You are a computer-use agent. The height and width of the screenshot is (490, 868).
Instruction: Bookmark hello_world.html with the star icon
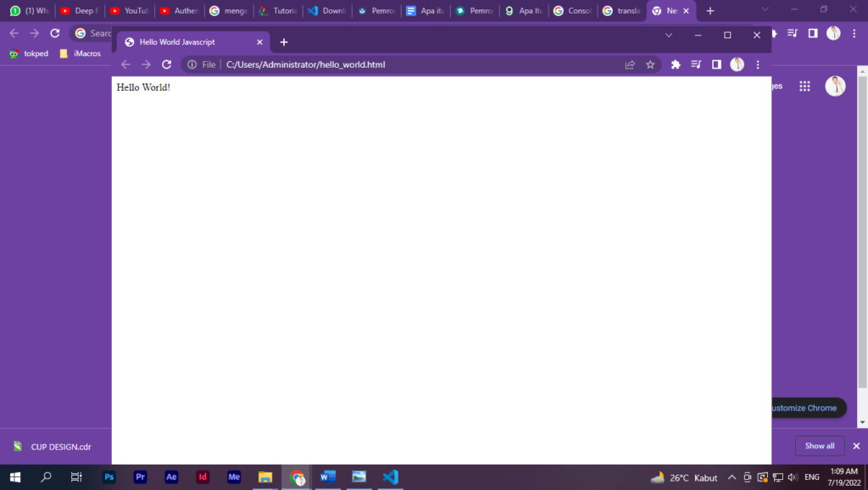point(650,64)
